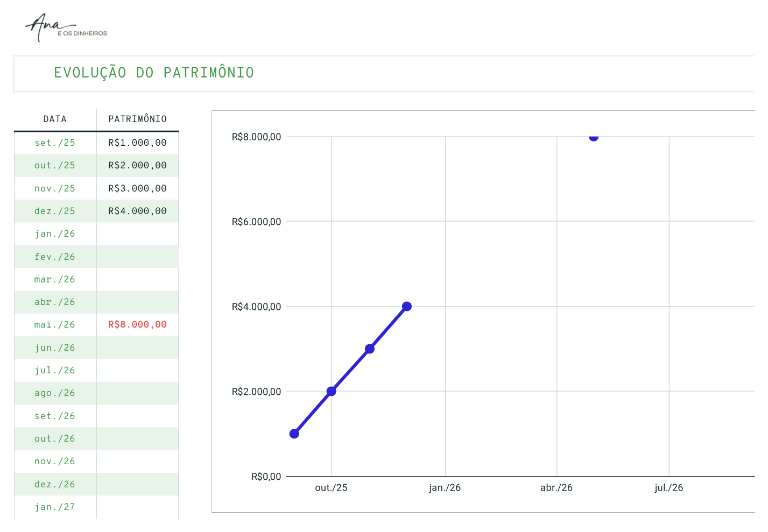Click the empty patrimônio cell for jul./26
The image size is (768, 532).
pos(137,370)
